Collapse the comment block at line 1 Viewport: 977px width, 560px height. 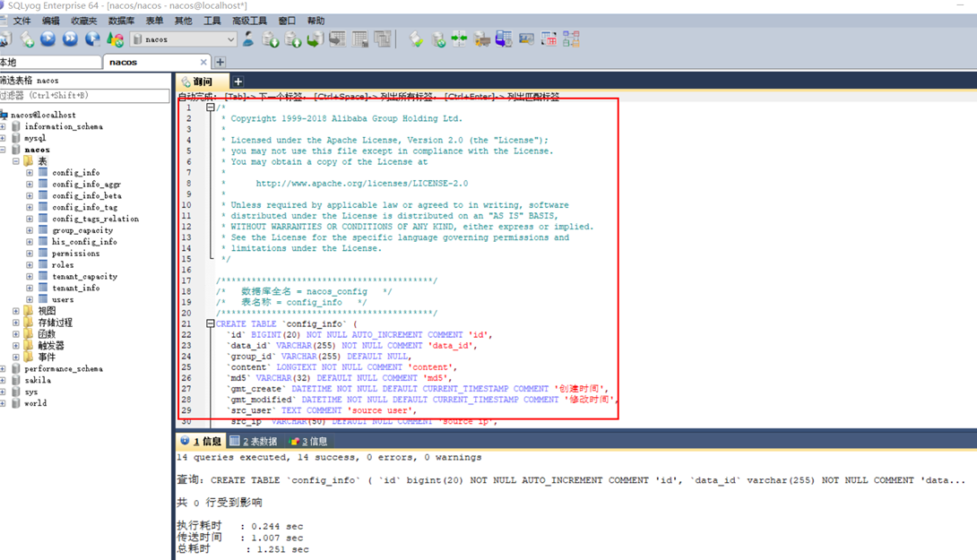(x=211, y=108)
